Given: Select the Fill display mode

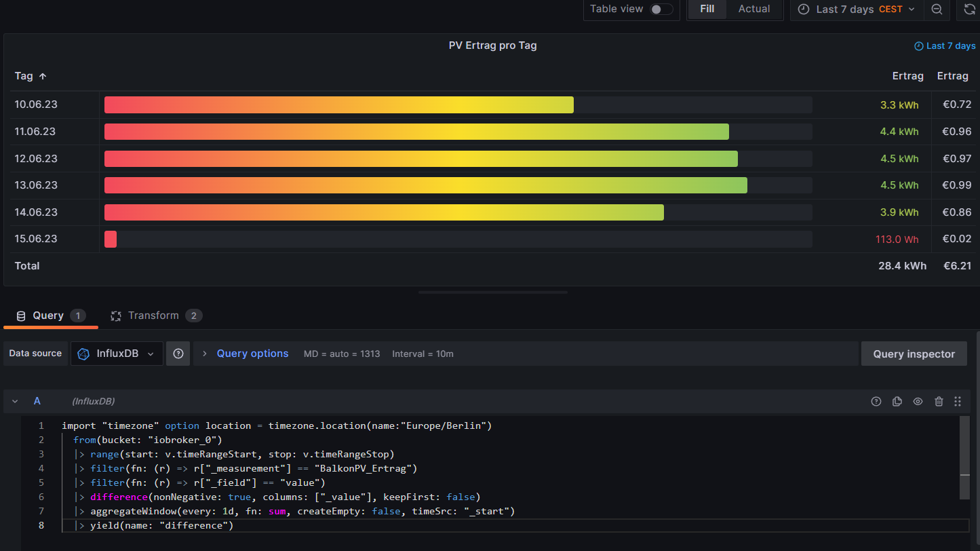Looking at the screenshot, I should point(707,9).
